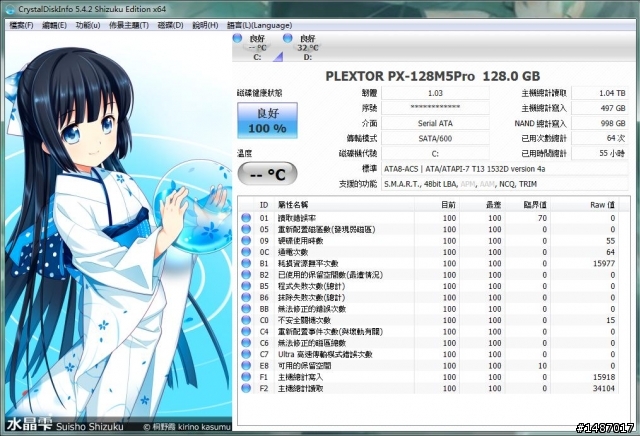Open the 佈景主題(T) menu

(129, 25)
